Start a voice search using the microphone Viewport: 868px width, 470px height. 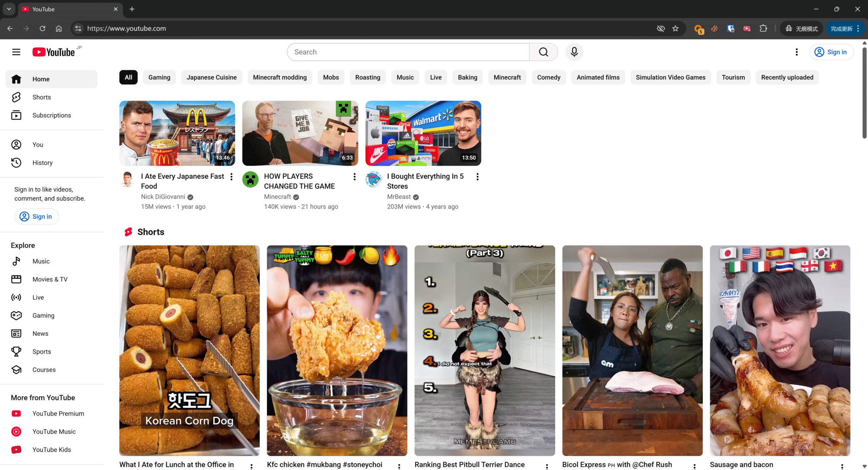574,52
